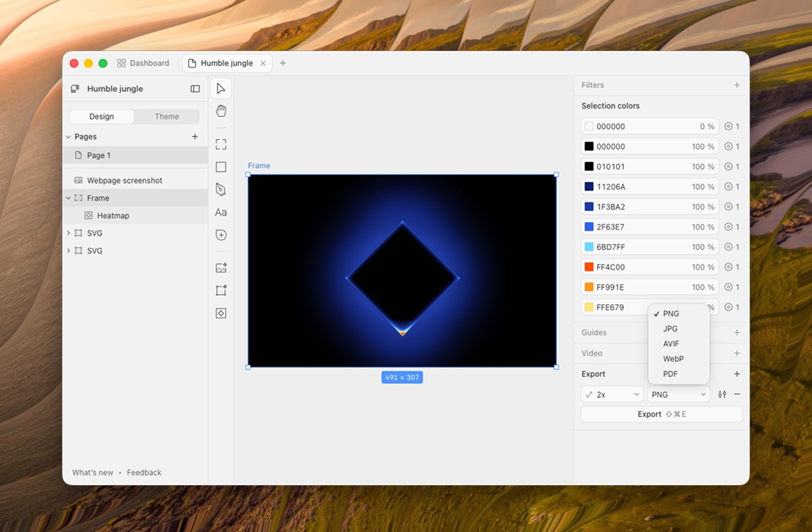The image size is (812, 532).
Task: Select the Text (Aa) tool
Action: (221, 213)
